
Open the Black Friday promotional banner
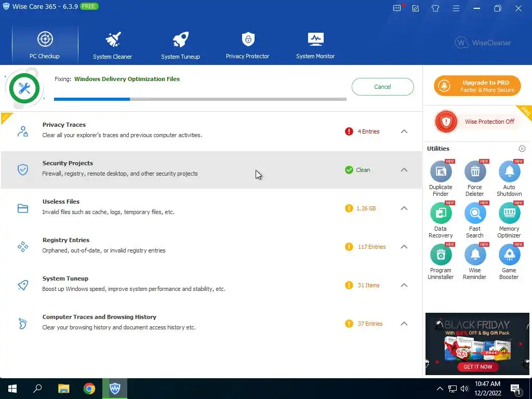click(x=477, y=344)
